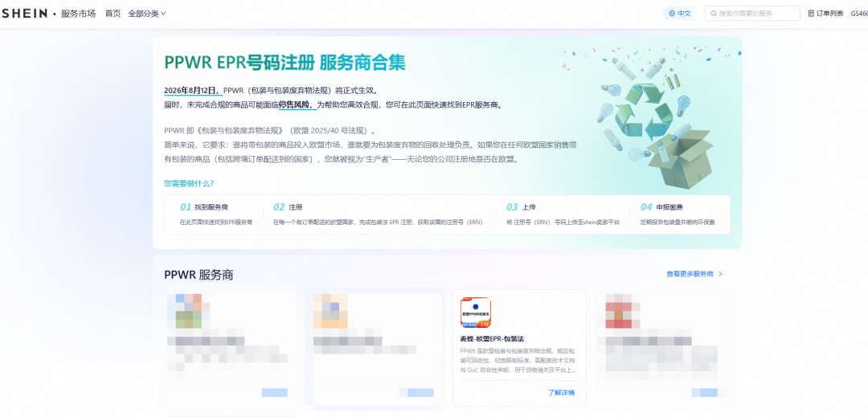Open 首页 in the top navigation
Screen dimensions: 868x417
click(x=113, y=14)
